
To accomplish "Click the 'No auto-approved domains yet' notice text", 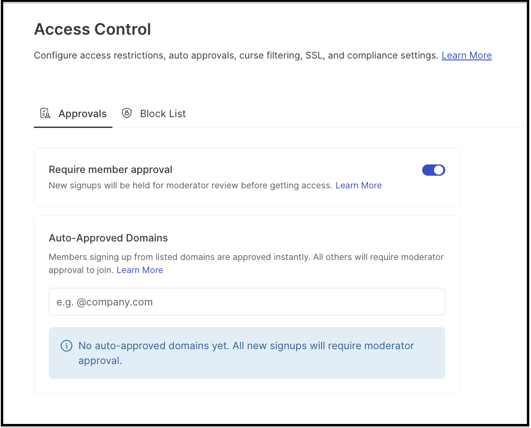I will [x=246, y=353].
